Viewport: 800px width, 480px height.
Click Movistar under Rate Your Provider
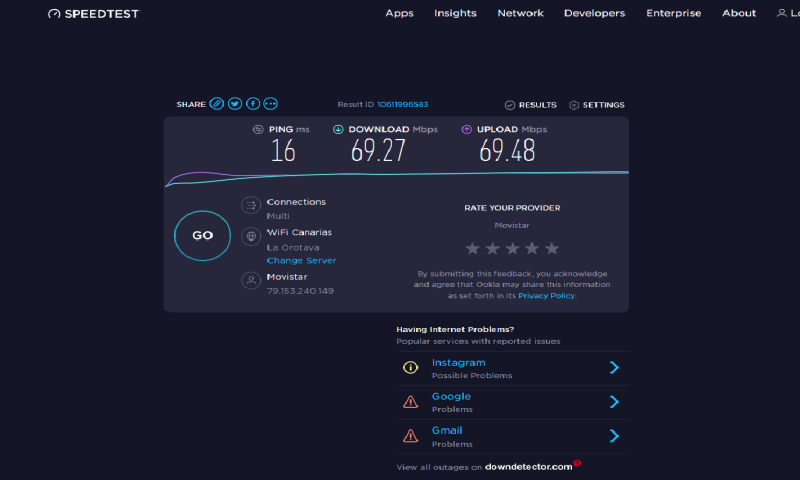coord(512,225)
